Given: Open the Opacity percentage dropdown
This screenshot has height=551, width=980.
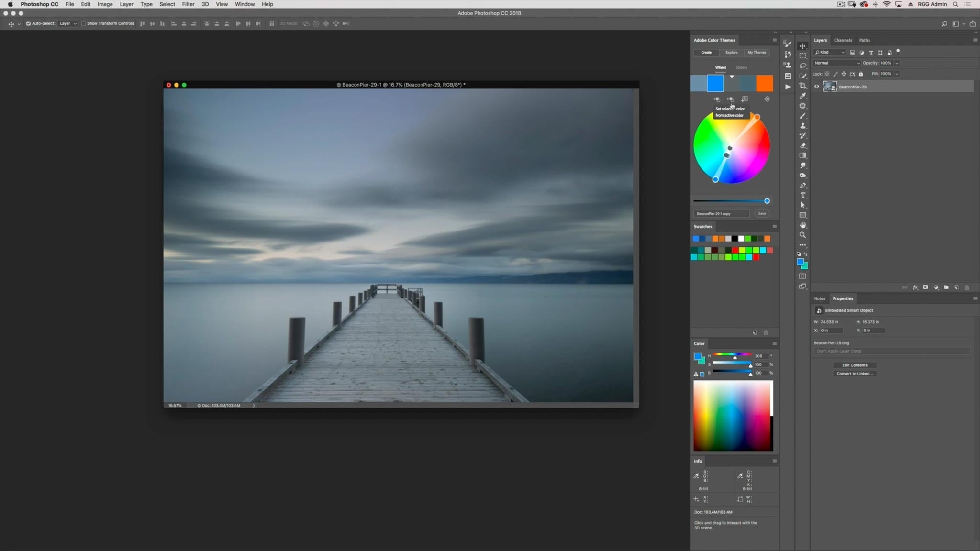Looking at the screenshot, I should coord(897,63).
